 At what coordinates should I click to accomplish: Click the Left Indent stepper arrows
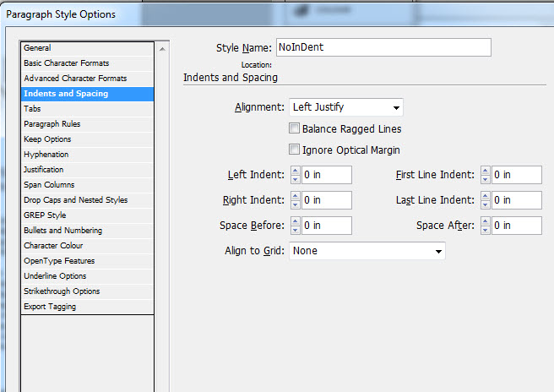(295, 176)
